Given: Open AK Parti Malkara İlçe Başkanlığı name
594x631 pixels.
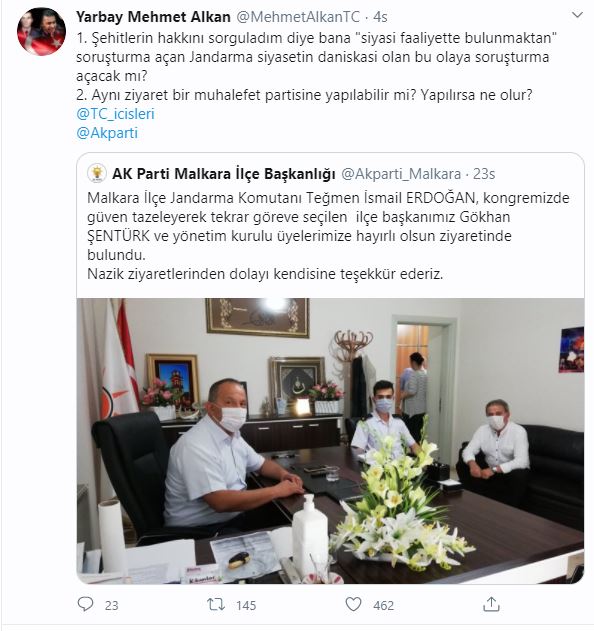Looking at the screenshot, I should pyautogui.click(x=224, y=174).
